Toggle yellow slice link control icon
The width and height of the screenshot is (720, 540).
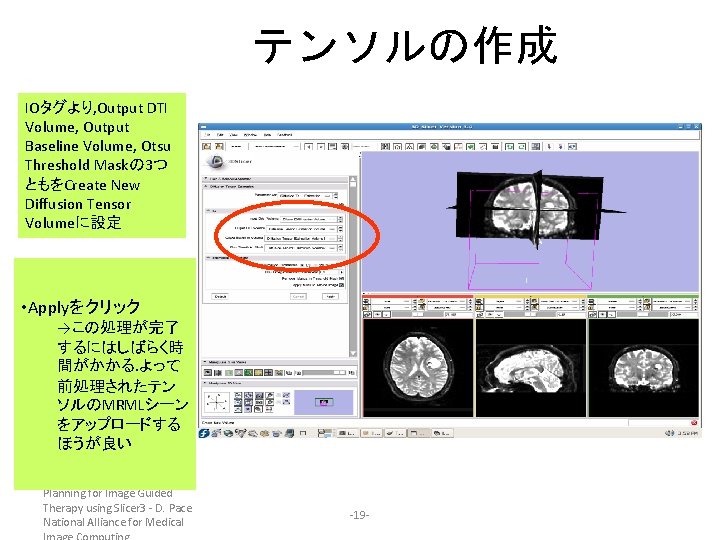coord(480,315)
